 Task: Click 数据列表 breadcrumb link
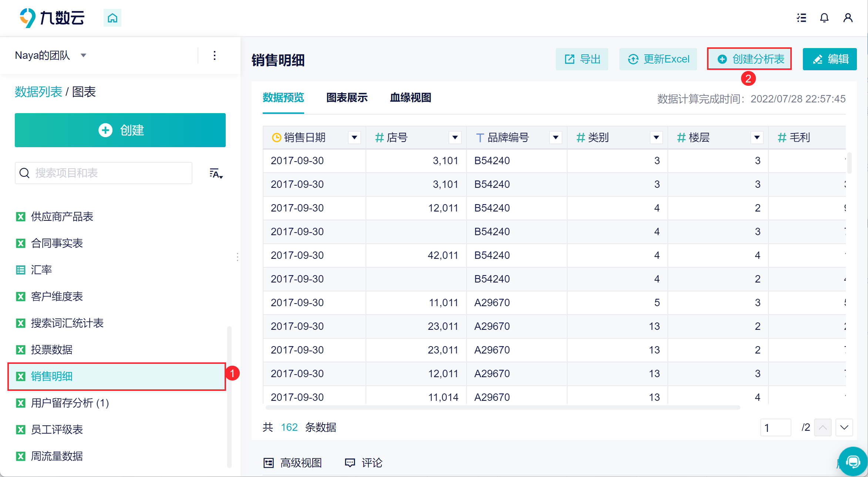38,92
